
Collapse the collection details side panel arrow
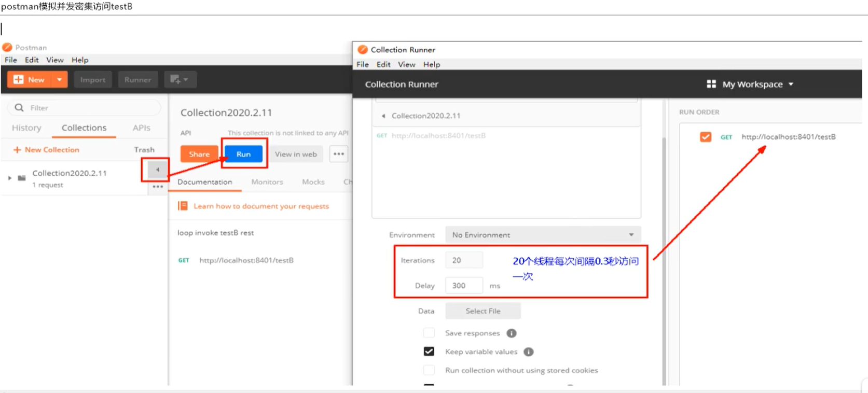tap(157, 170)
